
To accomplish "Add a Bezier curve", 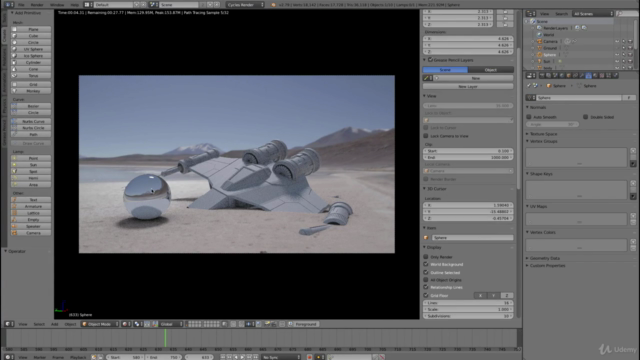I will 31,106.
